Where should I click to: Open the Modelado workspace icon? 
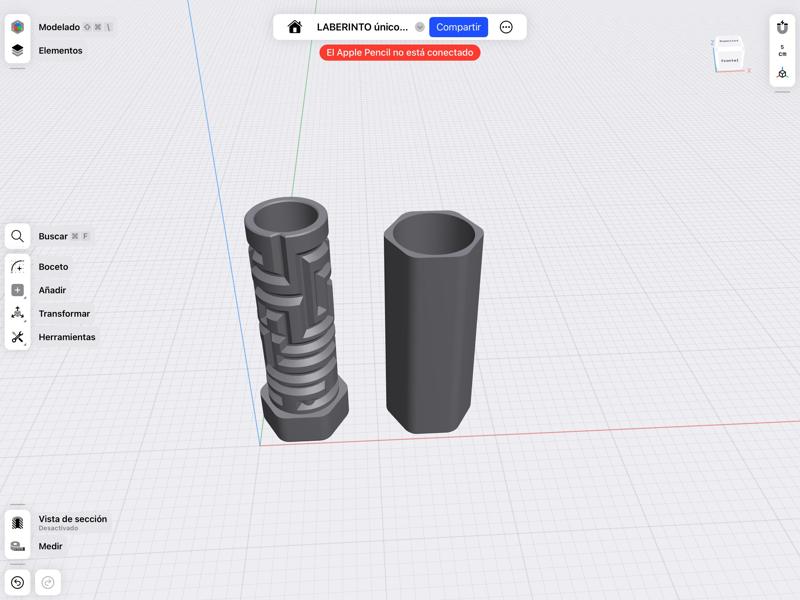pos(17,27)
